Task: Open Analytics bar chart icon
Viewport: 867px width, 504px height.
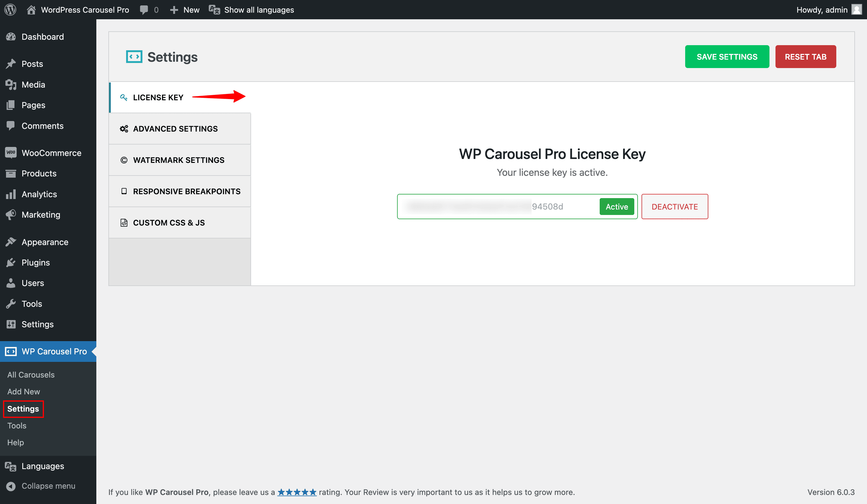Action: click(x=11, y=194)
